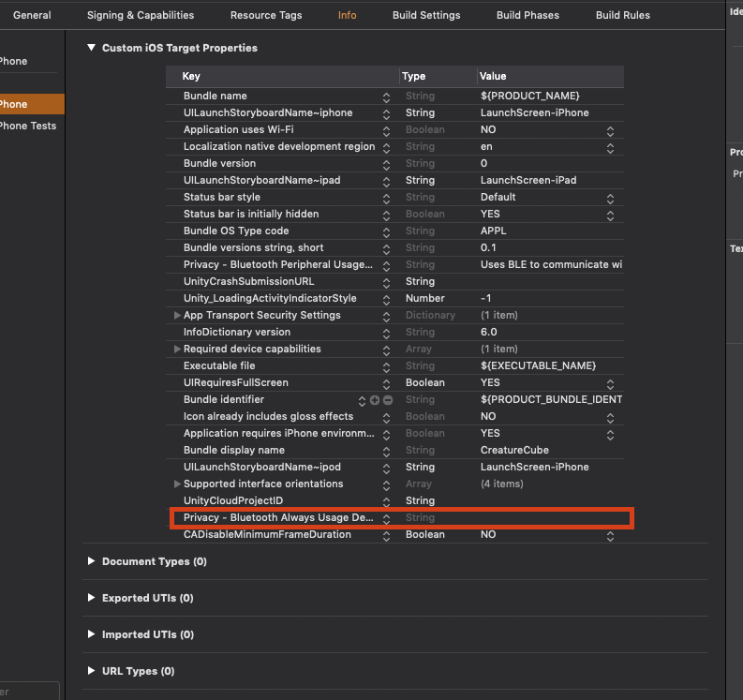Open key stepper for Bundle identifier row
743x700 pixels.
point(362,401)
